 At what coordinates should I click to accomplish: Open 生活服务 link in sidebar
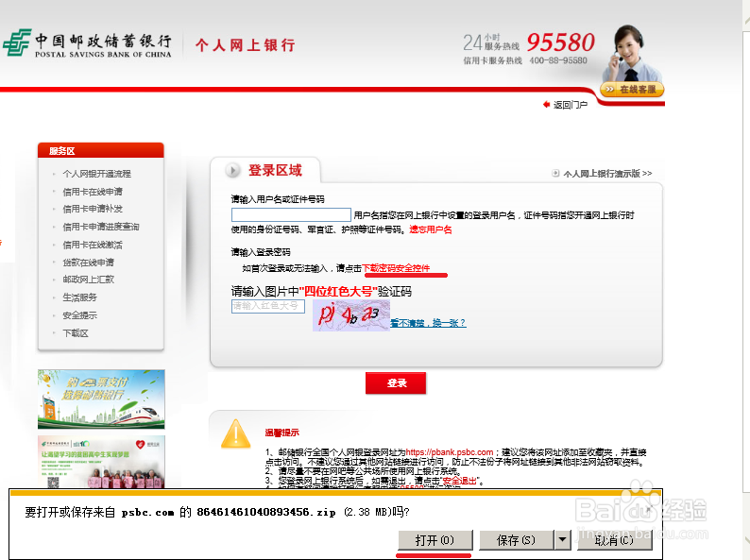click(79, 297)
